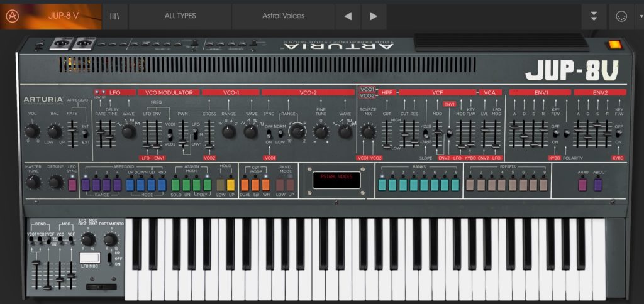Open the preset browser library icon

[114, 16]
